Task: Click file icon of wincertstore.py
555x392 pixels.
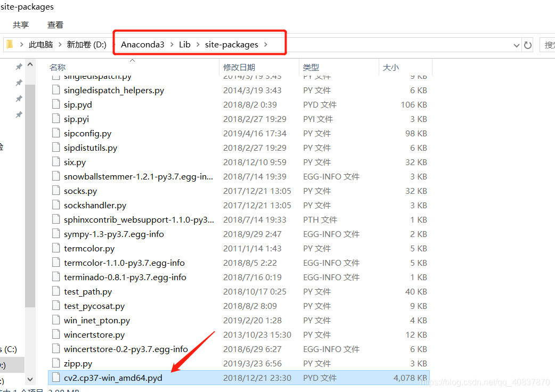Action: (56, 334)
